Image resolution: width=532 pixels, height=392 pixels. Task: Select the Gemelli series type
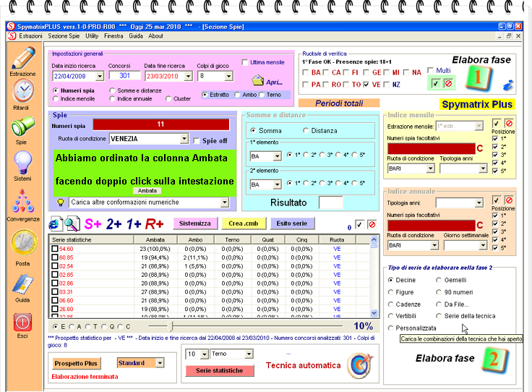pos(439,280)
